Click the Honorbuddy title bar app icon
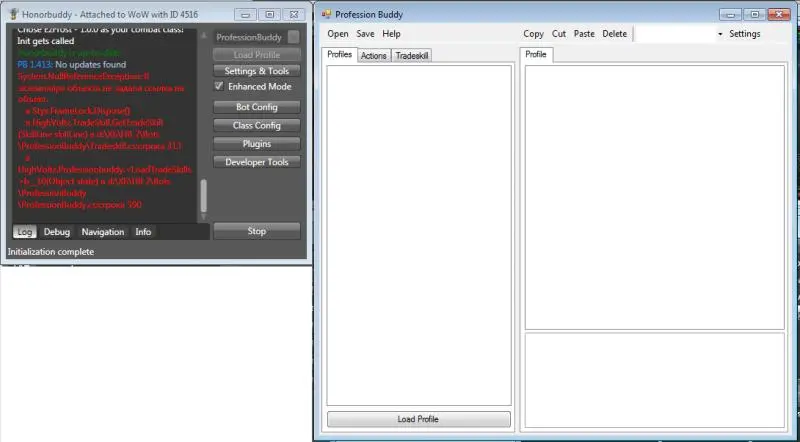Image resolution: width=800 pixels, height=442 pixels. (13, 14)
